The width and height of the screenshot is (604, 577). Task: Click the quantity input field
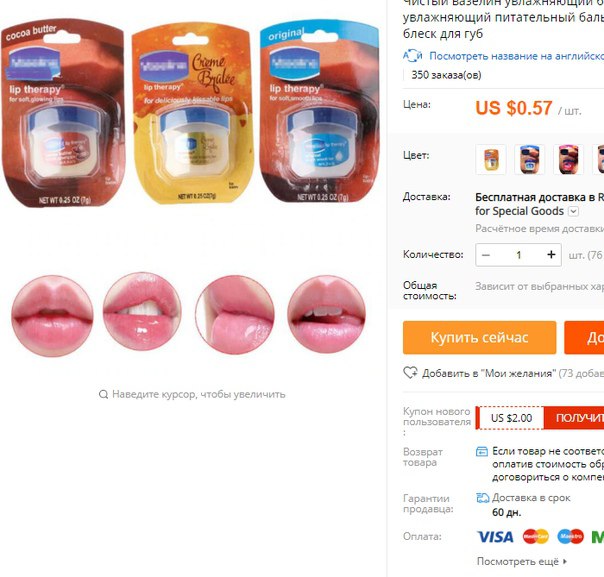[518, 255]
